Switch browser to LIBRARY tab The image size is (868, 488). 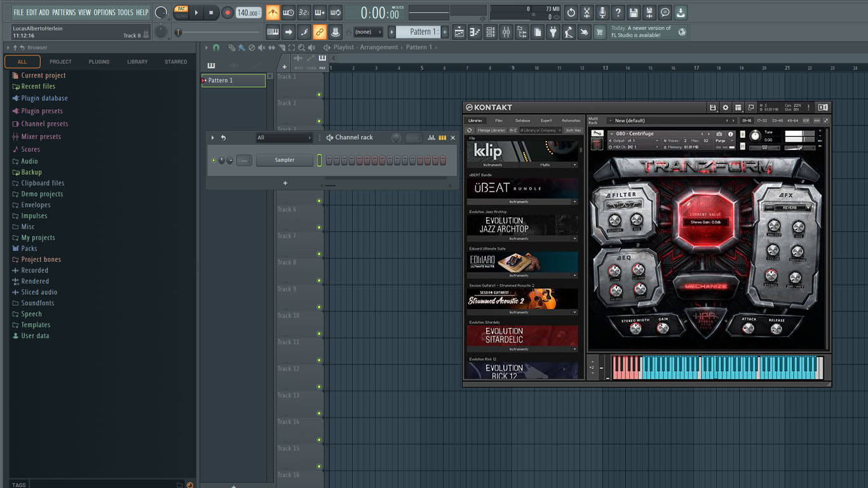pyautogui.click(x=137, y=62)
